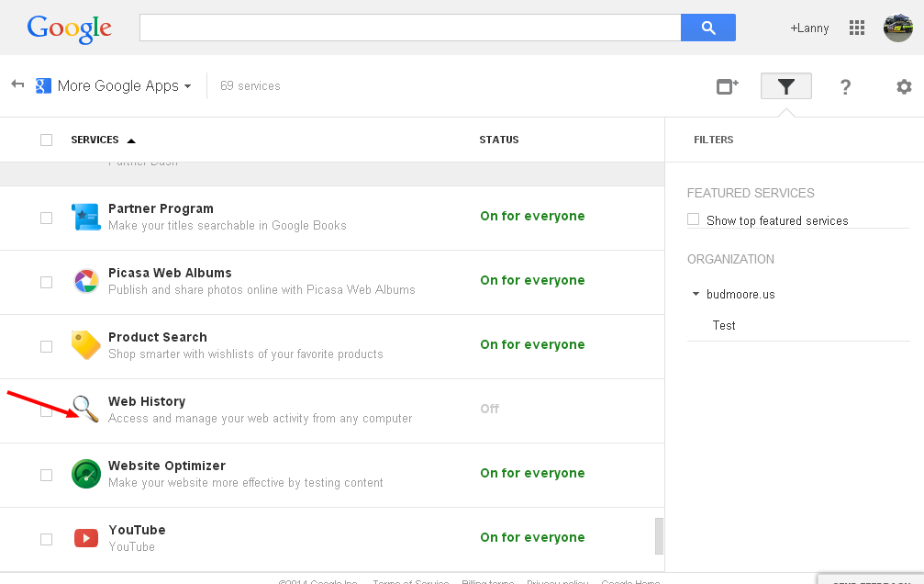Tick the Web History checkbox
This screenshot has height=584, width=924.
tap(46, 410)
